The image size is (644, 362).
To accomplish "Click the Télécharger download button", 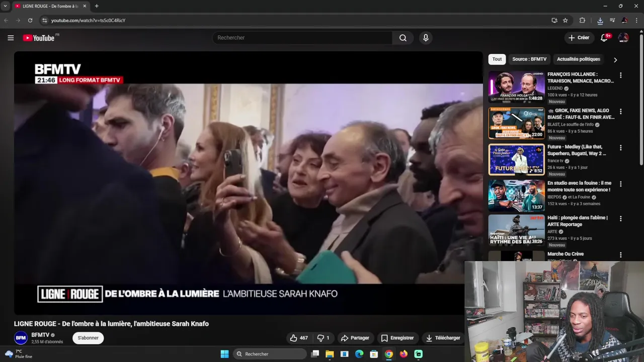I will [443, 338].
